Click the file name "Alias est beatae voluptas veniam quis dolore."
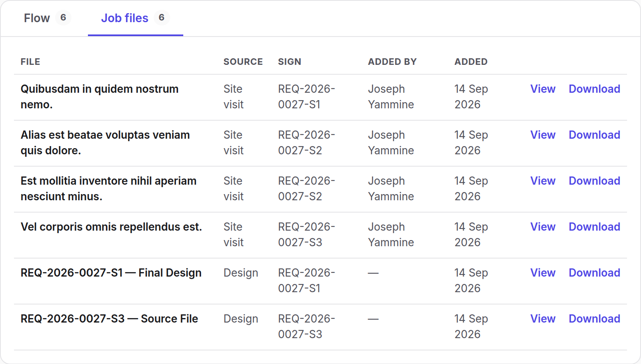This screenshot has height=364, width=641. tap(105, 143)
